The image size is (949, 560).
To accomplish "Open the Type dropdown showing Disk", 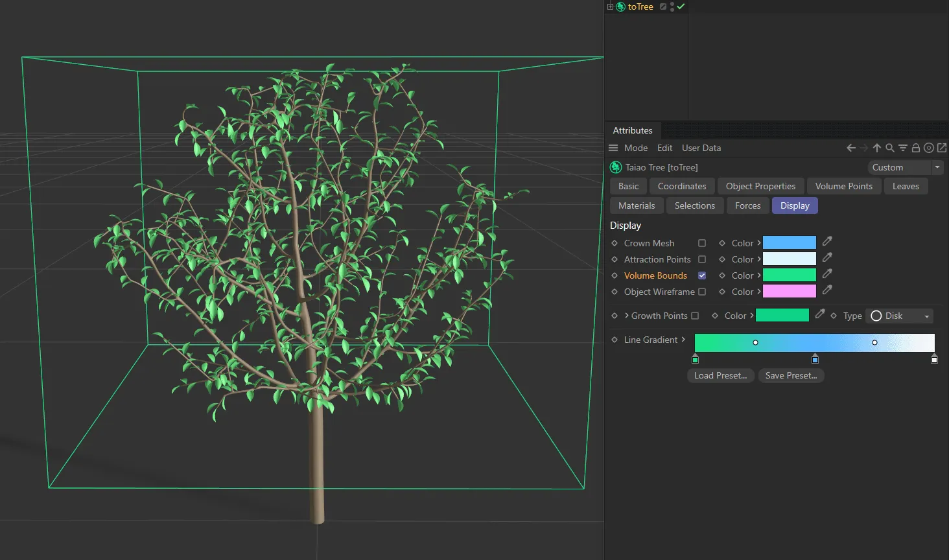I will click(899, 316).
